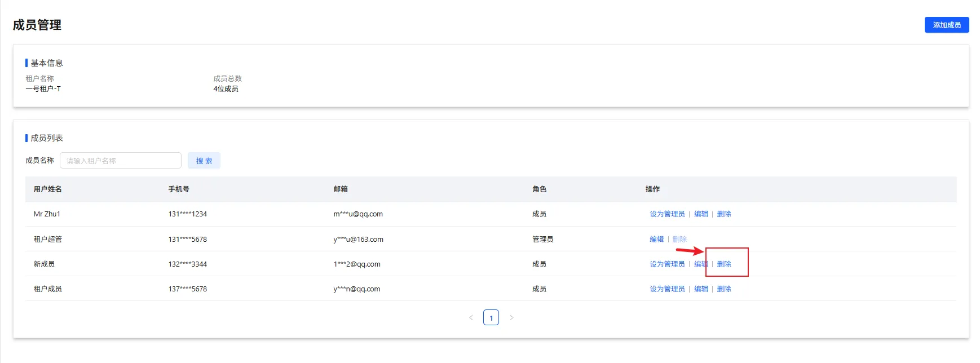Edit (编辑) the 租户超管 row
The height and width of the screenshot is (363, 980).
click(x=657, y=240)
